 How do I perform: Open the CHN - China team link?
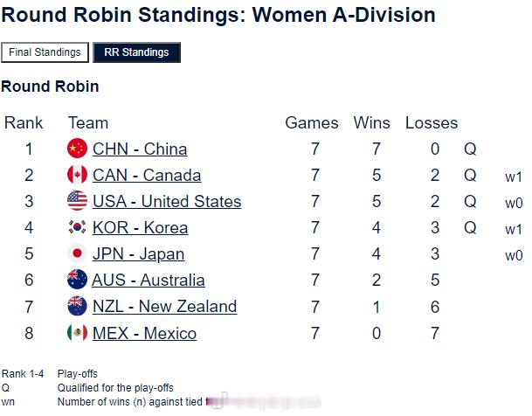tap(140, 149)
